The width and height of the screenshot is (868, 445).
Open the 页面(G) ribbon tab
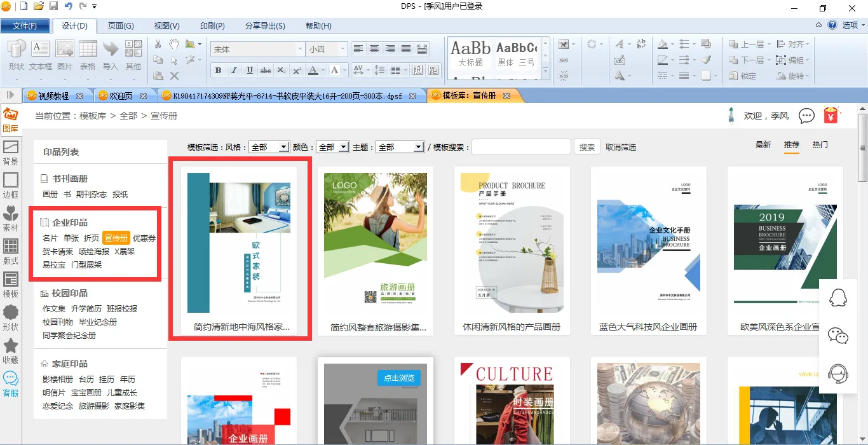tap(121, 25)
